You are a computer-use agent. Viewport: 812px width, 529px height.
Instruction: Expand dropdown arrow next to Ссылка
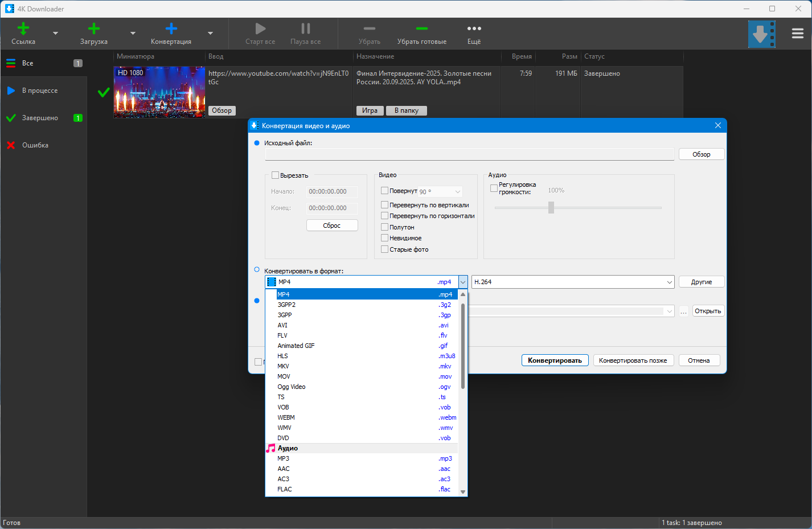55,34
